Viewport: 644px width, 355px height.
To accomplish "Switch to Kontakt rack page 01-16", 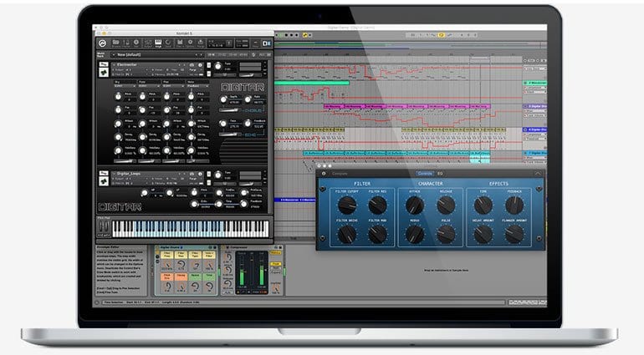I will (211, 54).
